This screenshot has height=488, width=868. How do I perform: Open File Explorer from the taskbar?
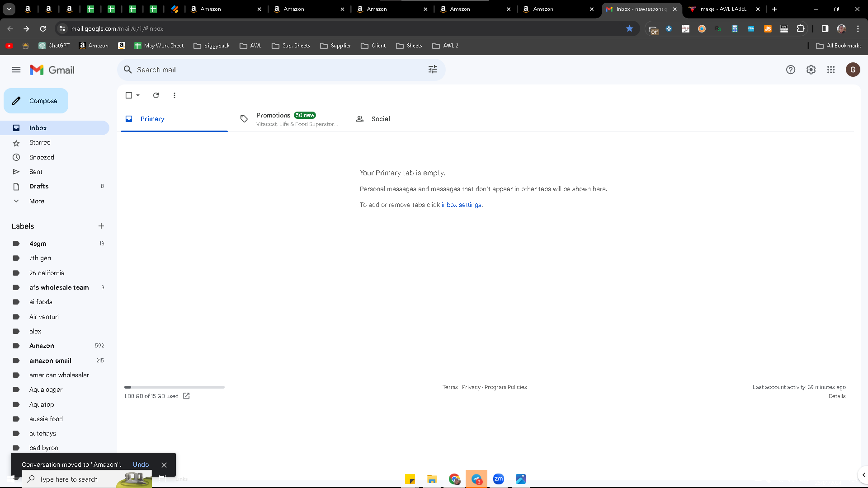click(x=432, y=479)
